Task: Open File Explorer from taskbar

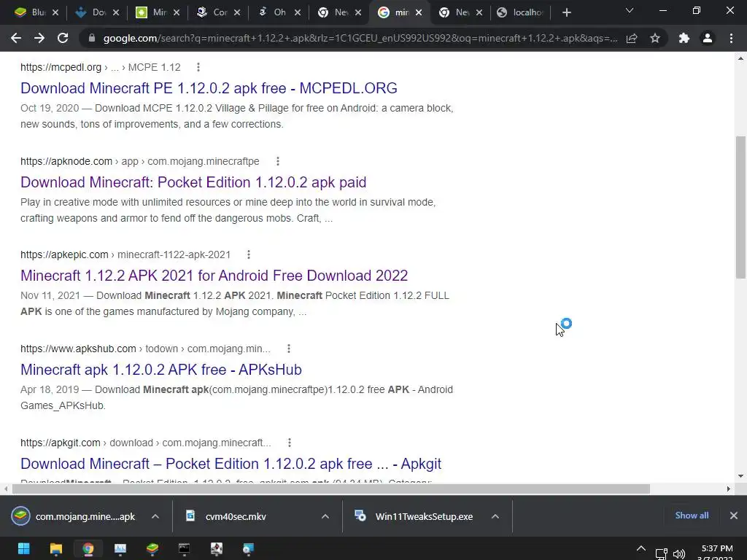Action: click(55, 548)
